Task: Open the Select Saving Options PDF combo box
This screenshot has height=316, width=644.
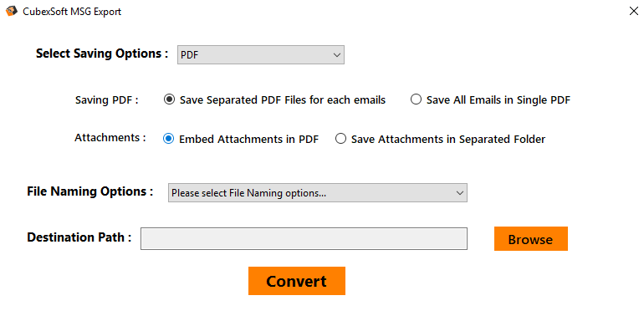Action: [261, 55]
